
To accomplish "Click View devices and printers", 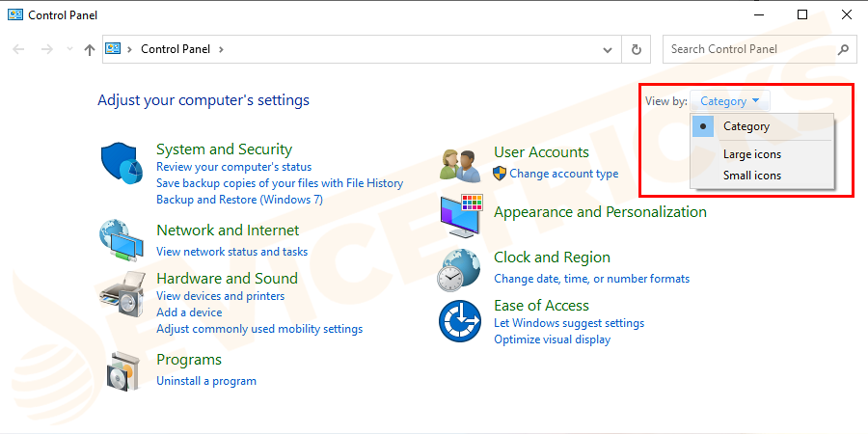I will 220,296.
